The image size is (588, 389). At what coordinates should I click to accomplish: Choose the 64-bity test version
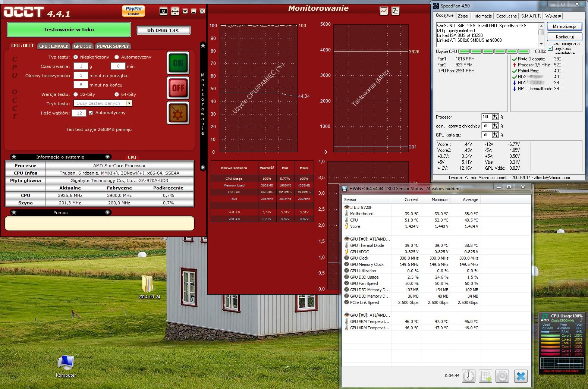(x=117, y=94)
